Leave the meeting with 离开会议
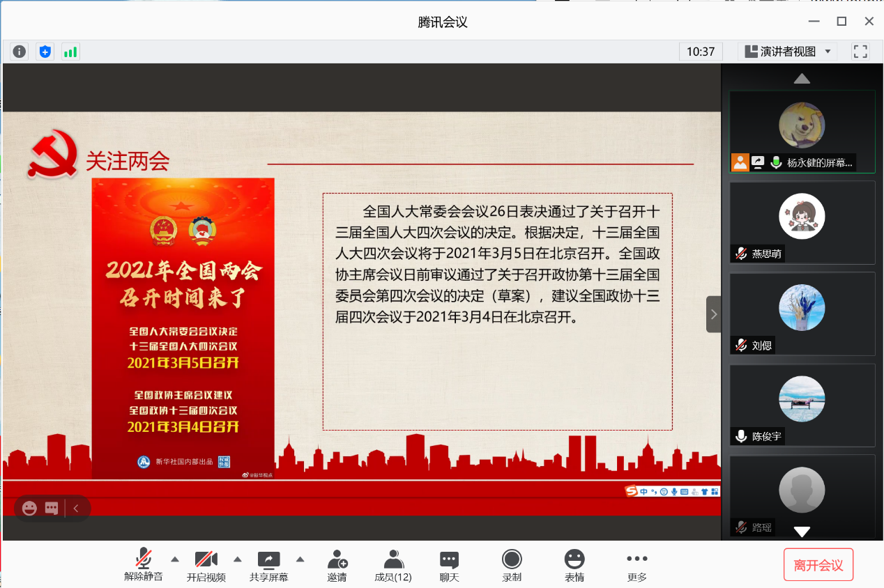The width and height of the screenshot is (884, 588). (818, 565)
